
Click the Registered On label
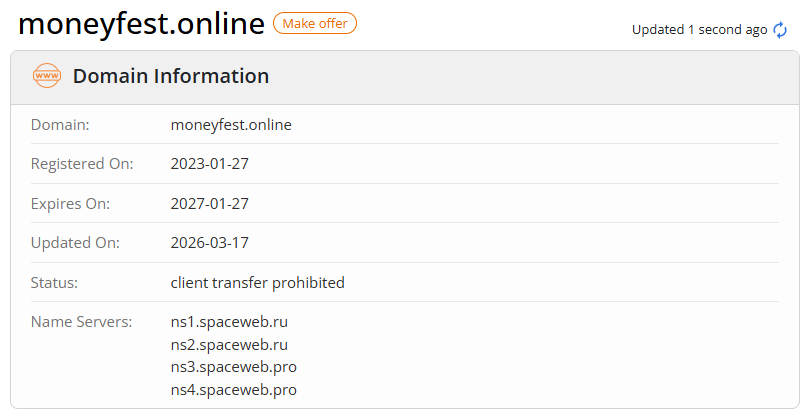82,164
